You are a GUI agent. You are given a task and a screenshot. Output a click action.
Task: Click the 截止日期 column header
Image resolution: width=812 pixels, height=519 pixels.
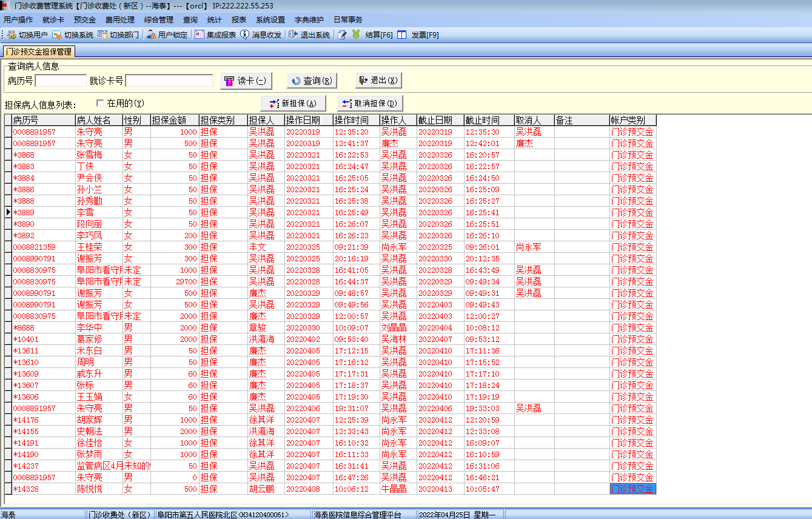[x=441, y=120]
